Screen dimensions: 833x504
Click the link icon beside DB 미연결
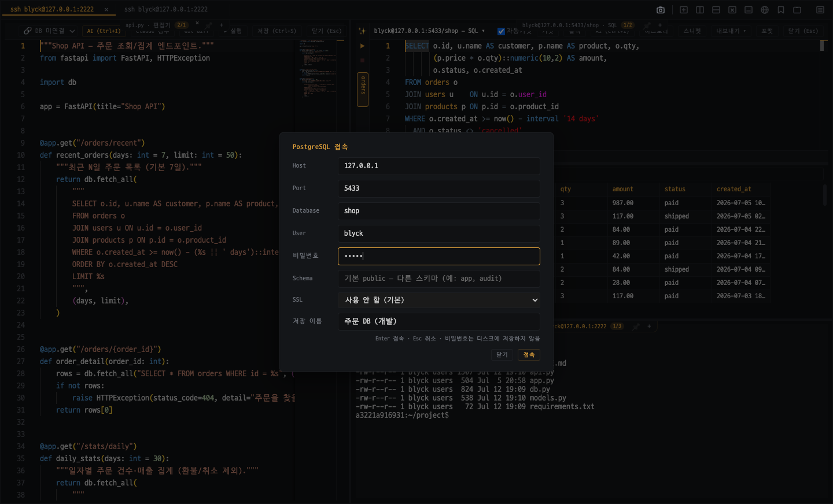click(x=27, y=31)
